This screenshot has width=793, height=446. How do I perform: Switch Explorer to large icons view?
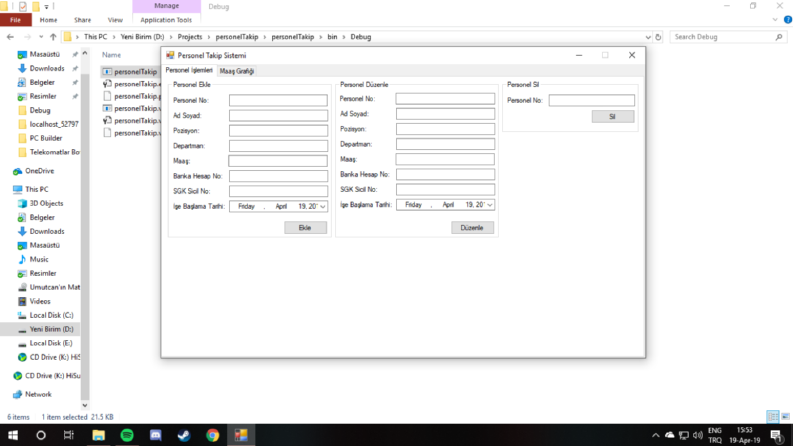click(x=785, y=417)
